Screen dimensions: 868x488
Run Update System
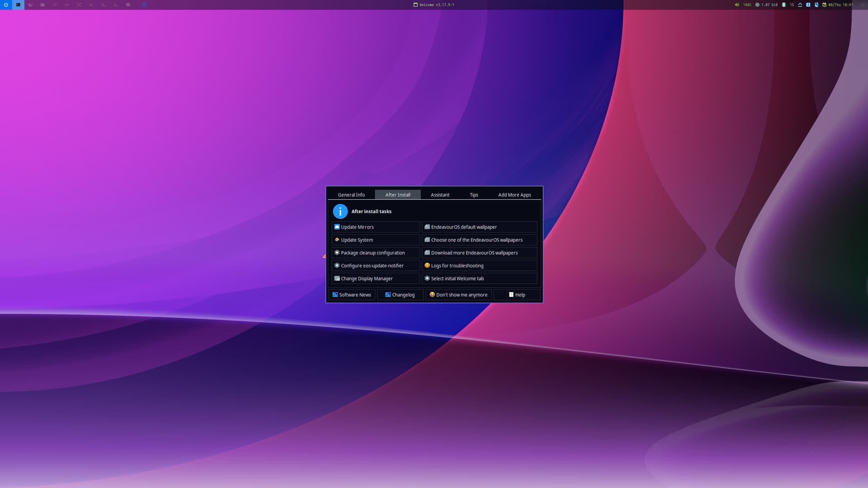[376, 239]
